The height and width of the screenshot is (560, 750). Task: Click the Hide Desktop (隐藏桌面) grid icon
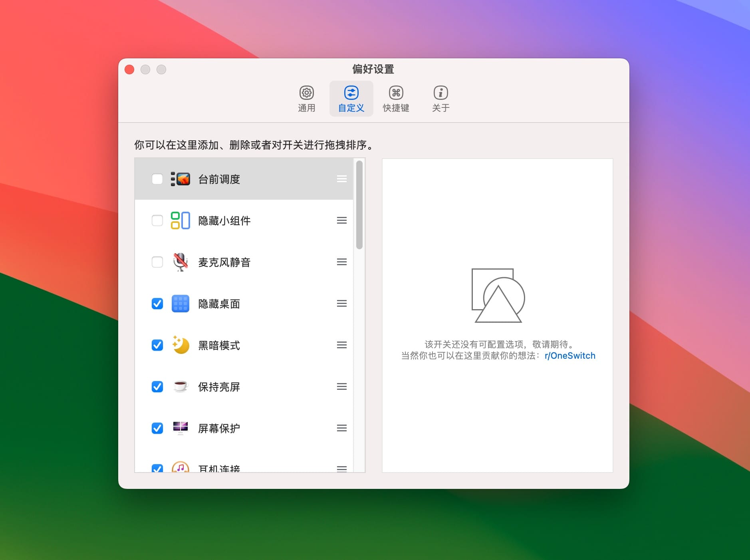coord(180,304)
